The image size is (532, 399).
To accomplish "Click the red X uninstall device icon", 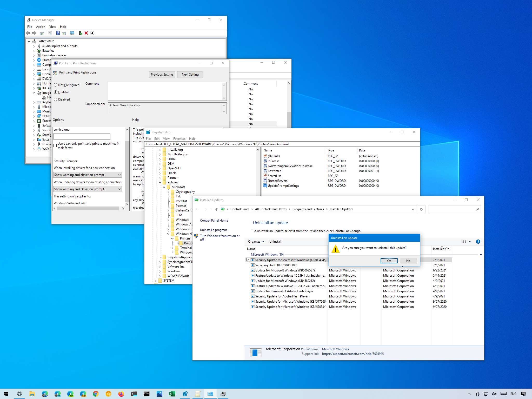I will pyautogui.click(x=86, y=33).
